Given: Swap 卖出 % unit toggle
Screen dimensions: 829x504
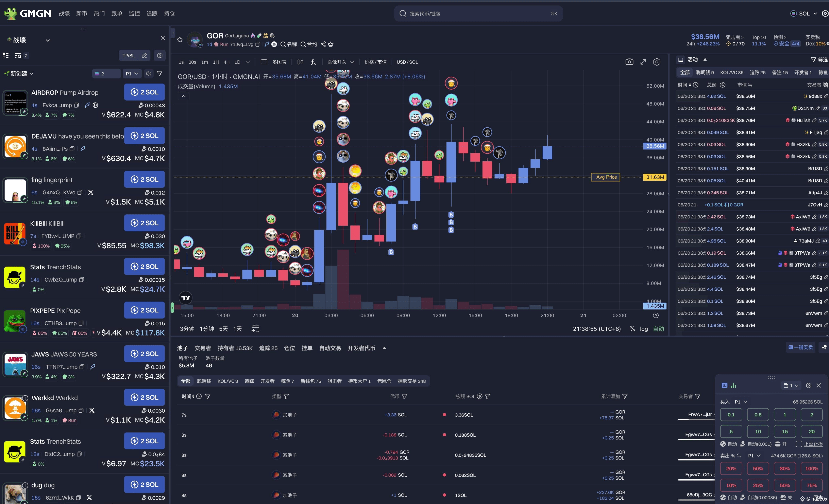Looking at the screenshot, I should tap(739, 456).
